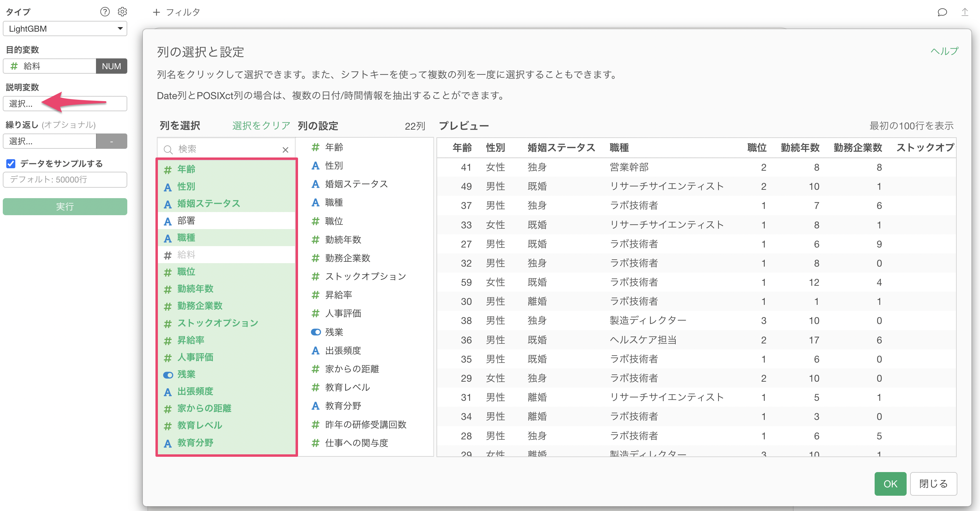Open the analytics settings gear icon
The image size is (980, 511).
click(x=122, y=12)
